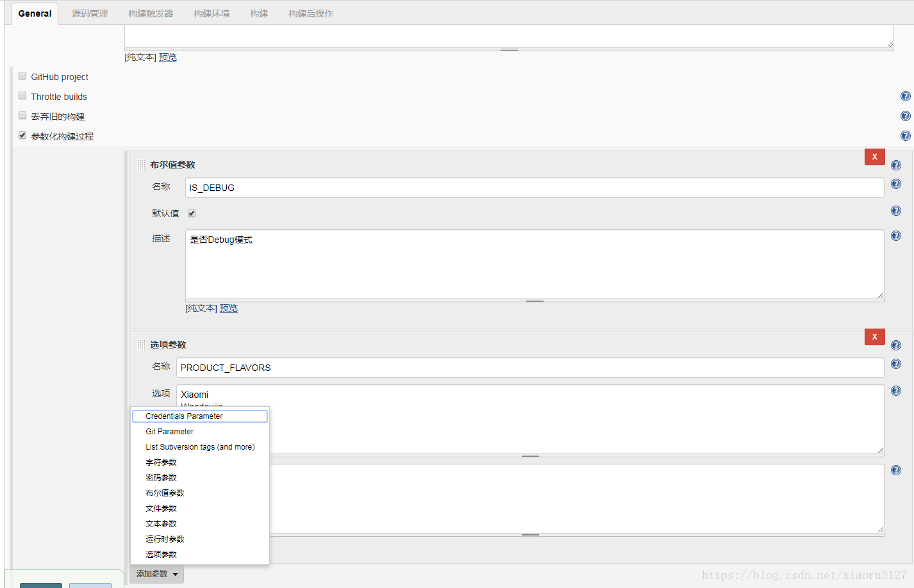Grab the resize bar under 是否Debug模式 textarea
This screenshot has height=588, width=914.
pyautogui.click(x=535, y=300)
